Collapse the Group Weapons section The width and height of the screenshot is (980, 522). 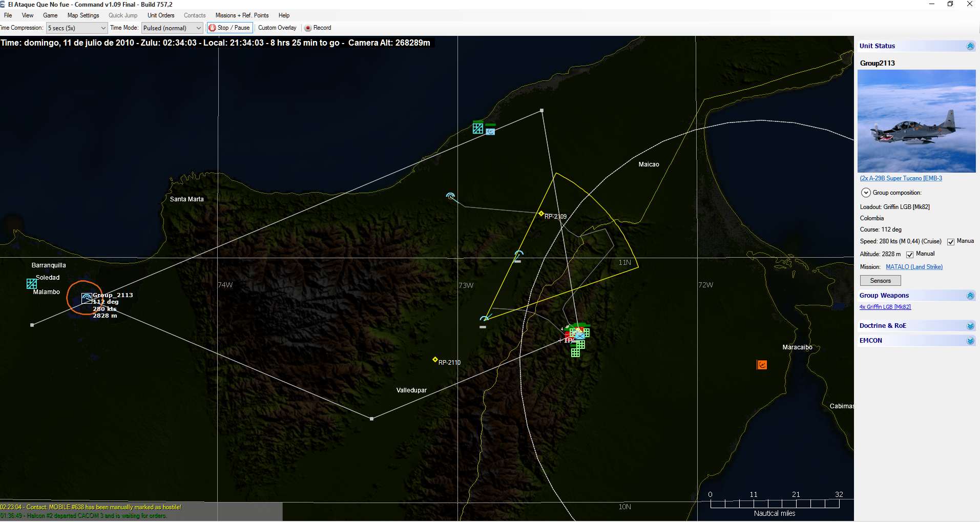(970, 296)
